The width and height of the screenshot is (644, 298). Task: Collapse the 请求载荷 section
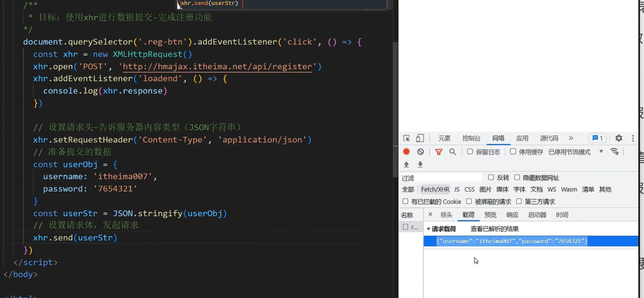[429, 229]
